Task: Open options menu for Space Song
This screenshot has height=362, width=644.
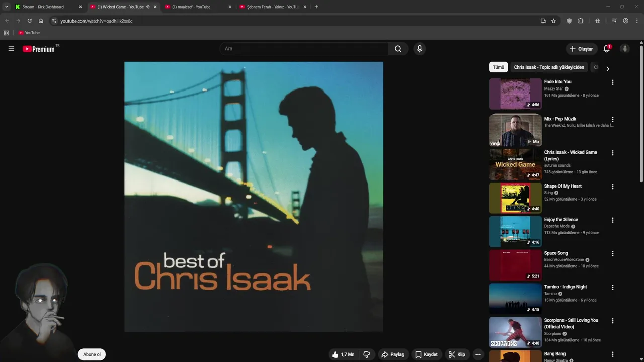Action: point(612,254)
